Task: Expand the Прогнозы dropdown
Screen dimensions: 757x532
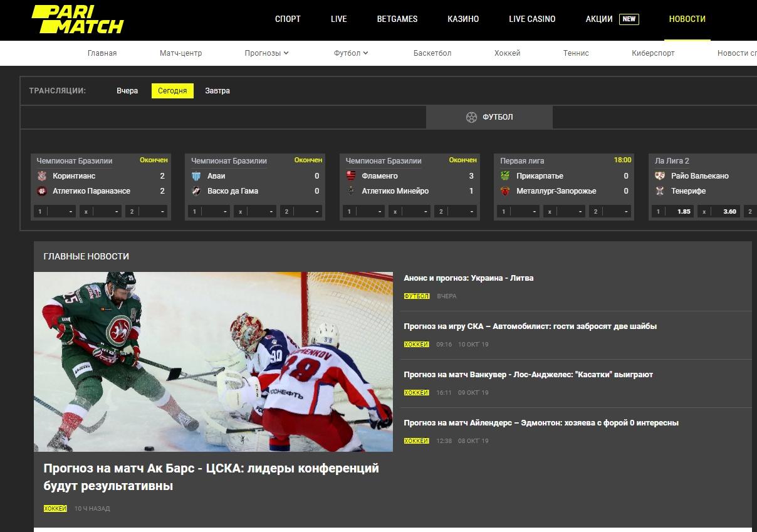Action: pos(266,53)
